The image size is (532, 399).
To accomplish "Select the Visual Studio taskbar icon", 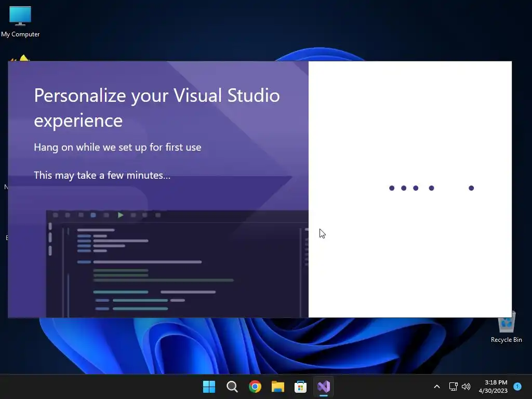I will [x=323, y=387].
